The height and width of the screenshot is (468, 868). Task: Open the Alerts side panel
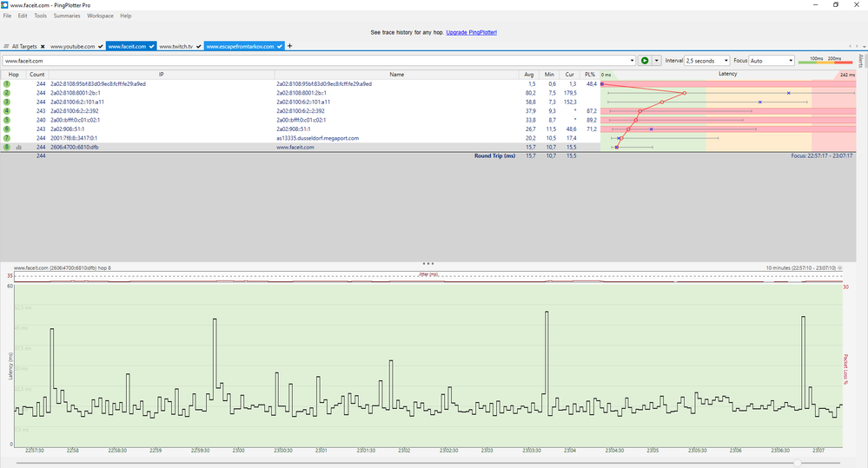click(x=861, y=60)
